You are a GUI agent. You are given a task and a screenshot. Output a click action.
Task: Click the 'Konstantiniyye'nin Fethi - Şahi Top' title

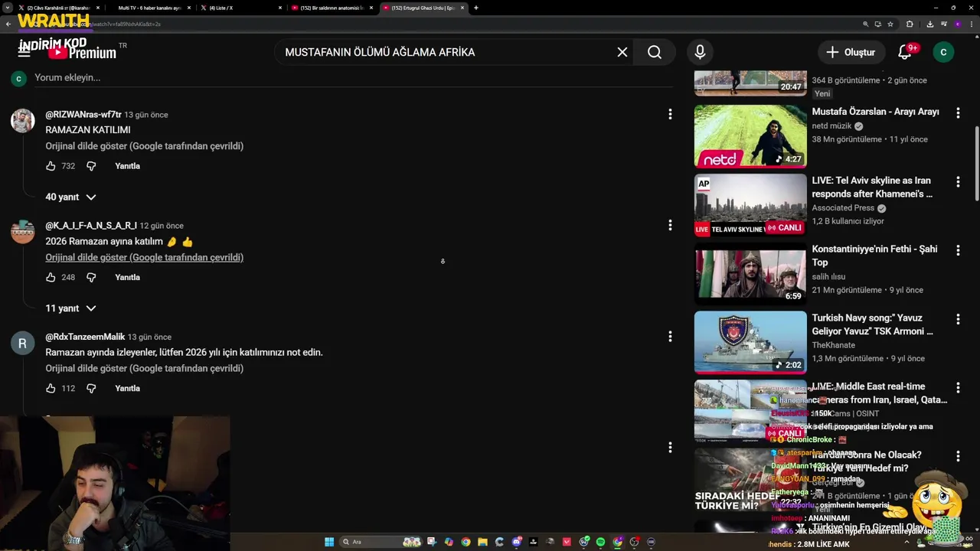point(874,256)
